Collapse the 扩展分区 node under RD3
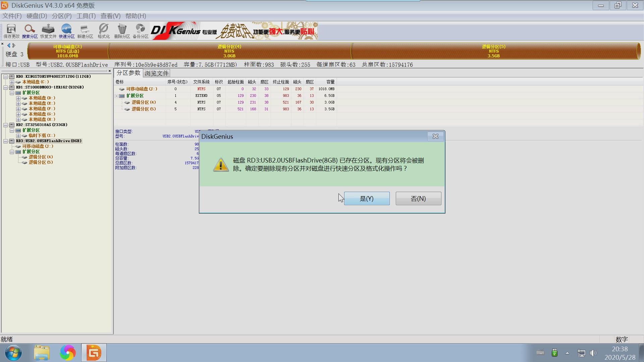Screen dimensions: 644x362 12,152
